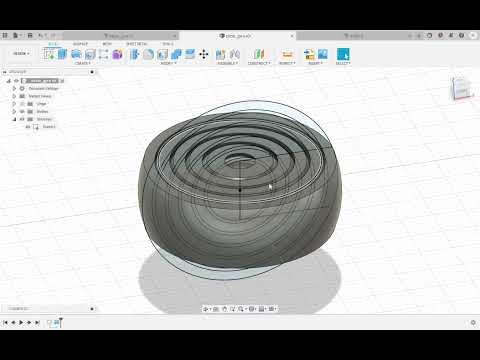
Task: Switch to the left document tab
Action: pos(120,35)
